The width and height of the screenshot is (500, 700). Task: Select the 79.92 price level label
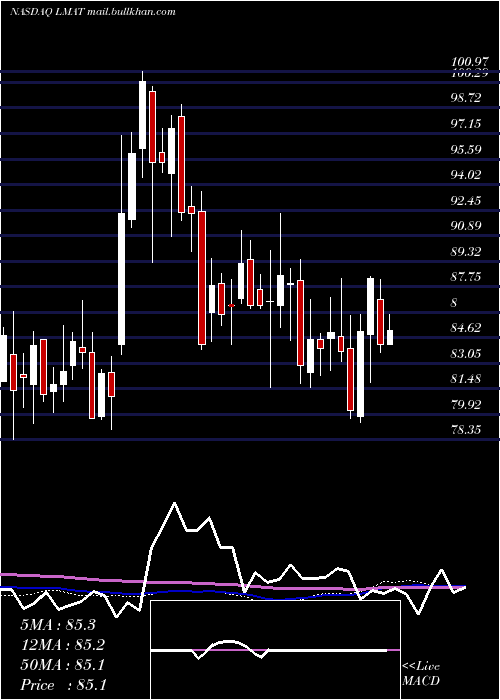467,405
